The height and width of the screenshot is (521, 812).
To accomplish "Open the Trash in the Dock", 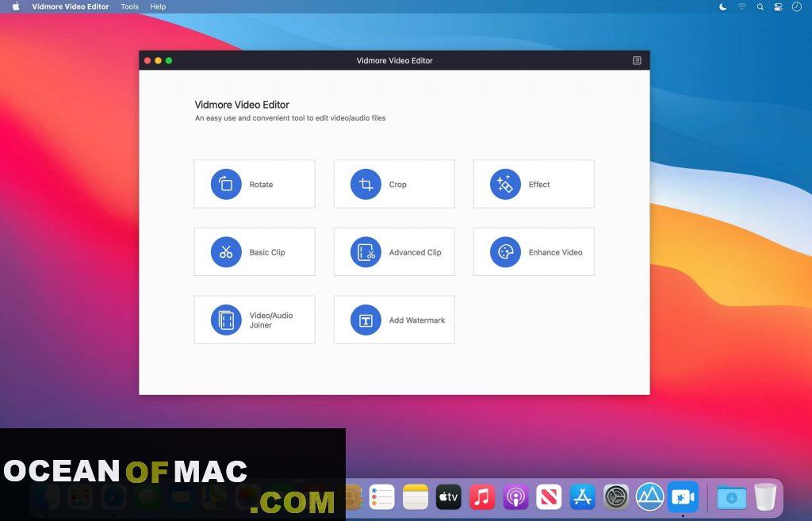I will [765, 497].
